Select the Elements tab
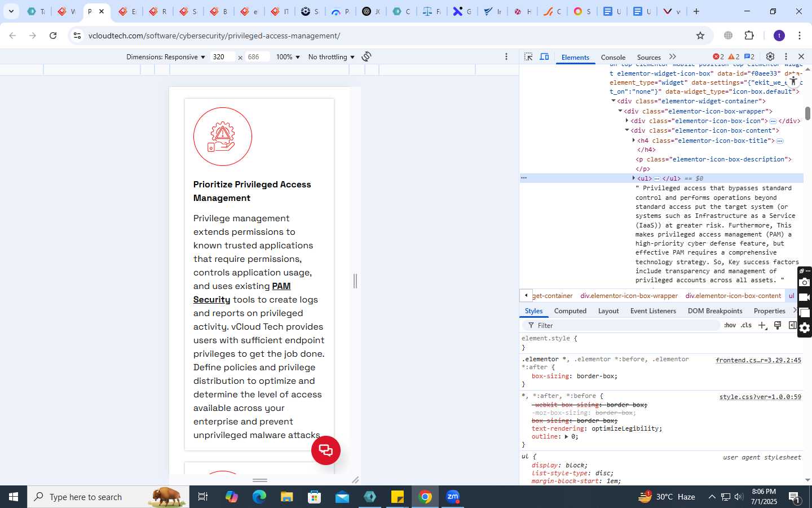 [x=575, y=57]
